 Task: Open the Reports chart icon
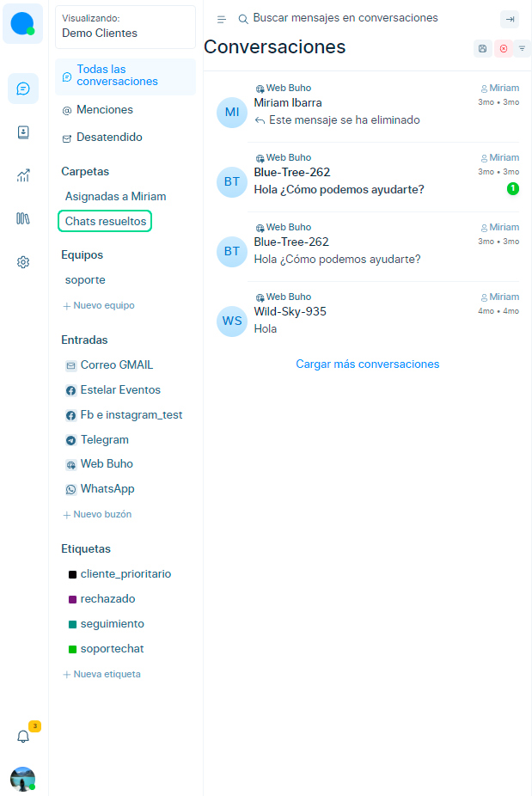[23, 175]
